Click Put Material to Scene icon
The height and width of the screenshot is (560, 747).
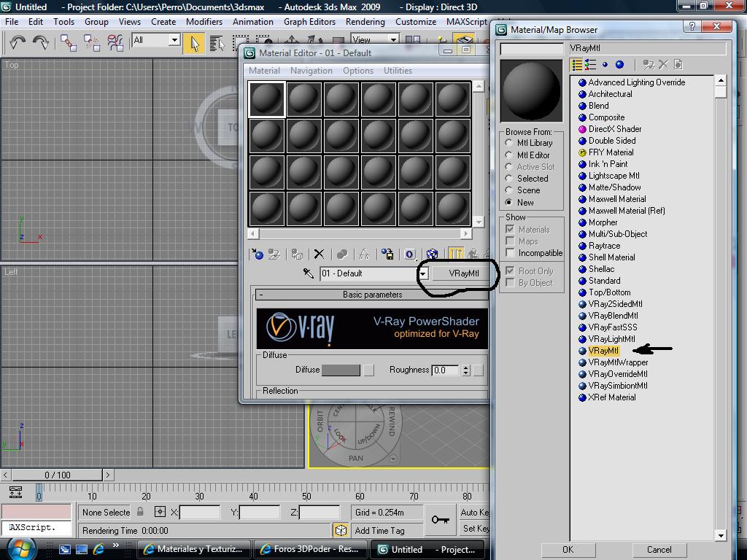(x=274, y=254)
